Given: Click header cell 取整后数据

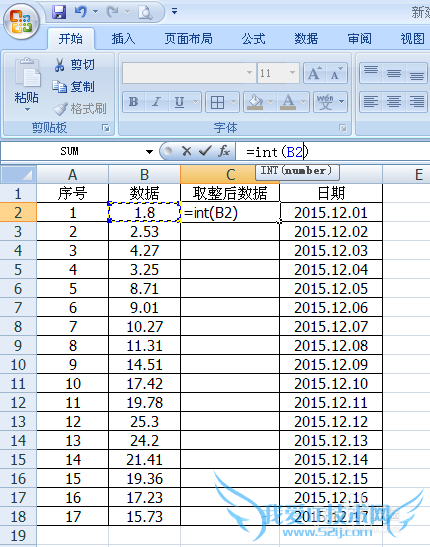Looking at the screenshot, I should coord(230,193).
